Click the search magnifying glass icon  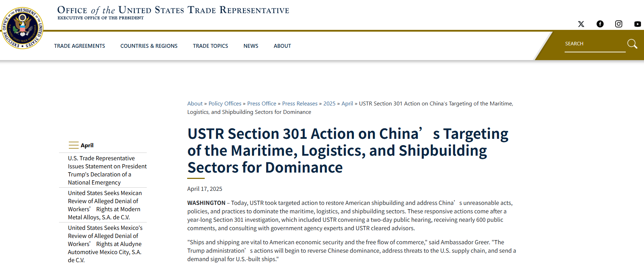[x=632, y=44]
